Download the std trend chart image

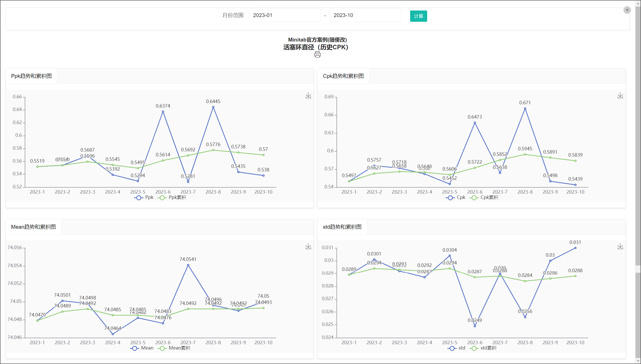[620, 246]
